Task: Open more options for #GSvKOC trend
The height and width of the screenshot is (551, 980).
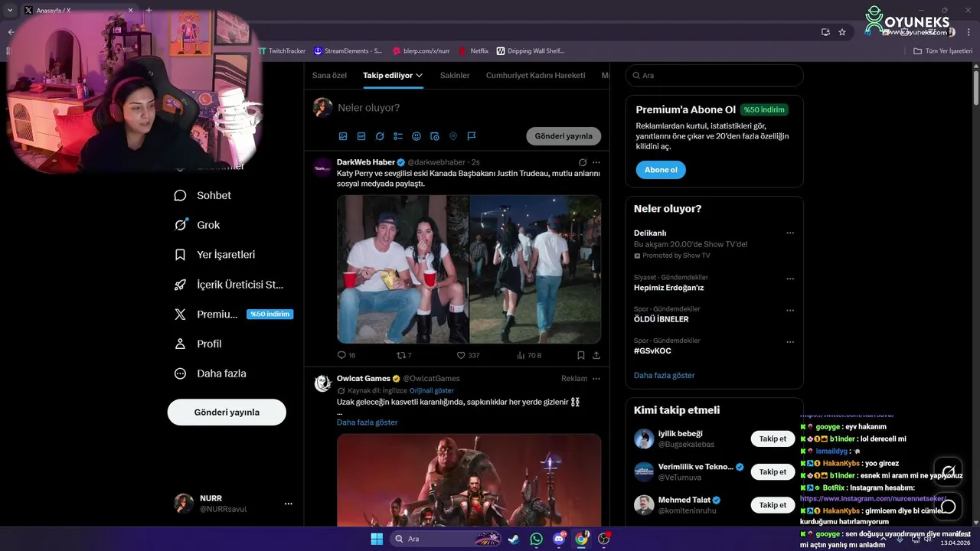Action: tap(790, 342)
